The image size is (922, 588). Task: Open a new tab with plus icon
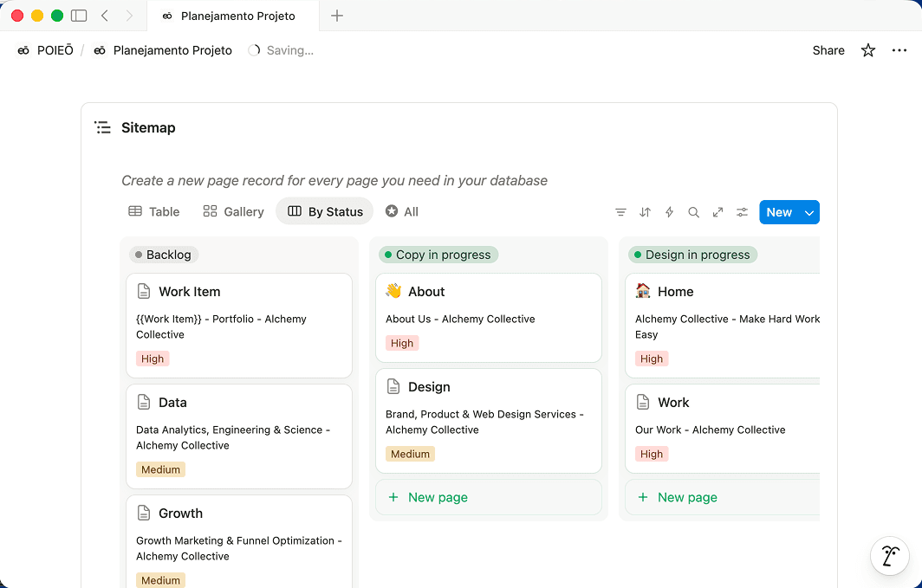pyautogui.click(x=337, y=16)
